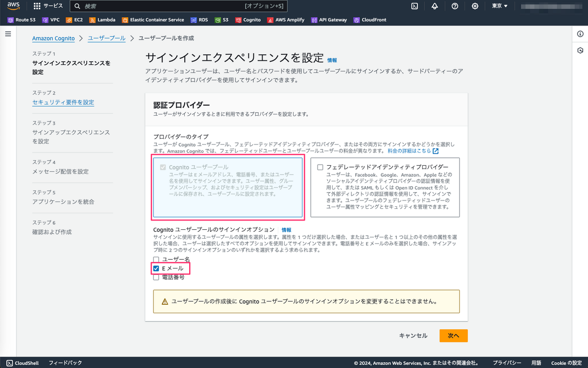Click the search magnifier icon
This screenshot has height=368, width=588.
(x=77, y=6)
